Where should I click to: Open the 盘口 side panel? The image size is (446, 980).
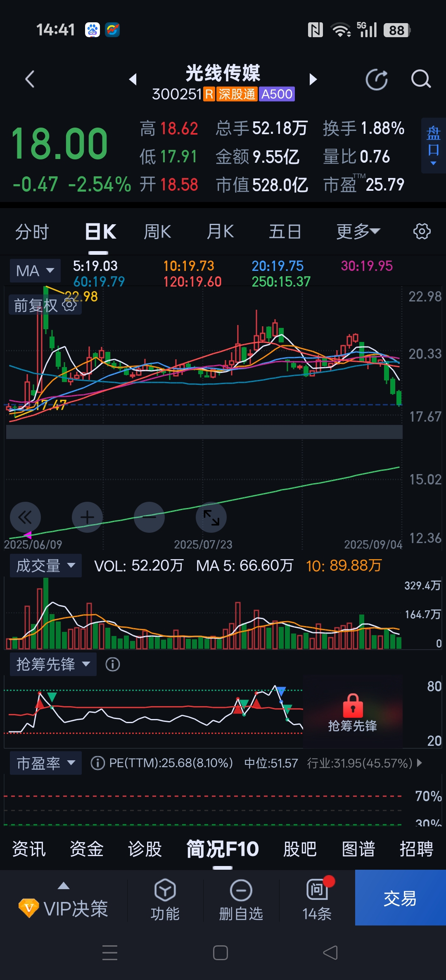tap(433, 145)
